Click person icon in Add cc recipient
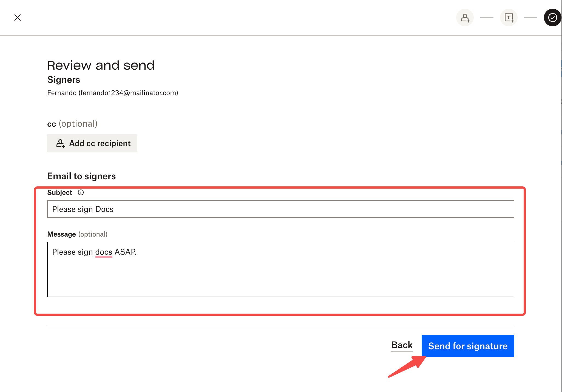The width and height of the screenshot is (562, 392). tap(61, 143)
